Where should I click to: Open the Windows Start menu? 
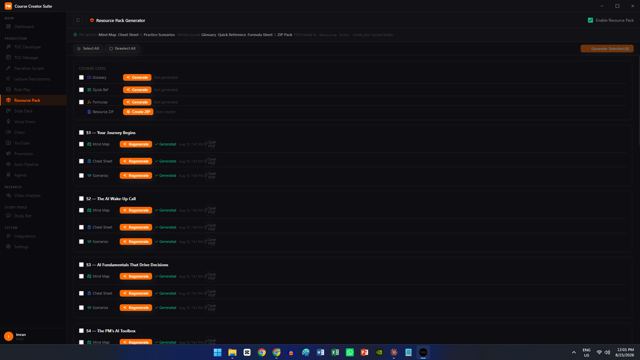pyautogui.click(x=218, y=352)
